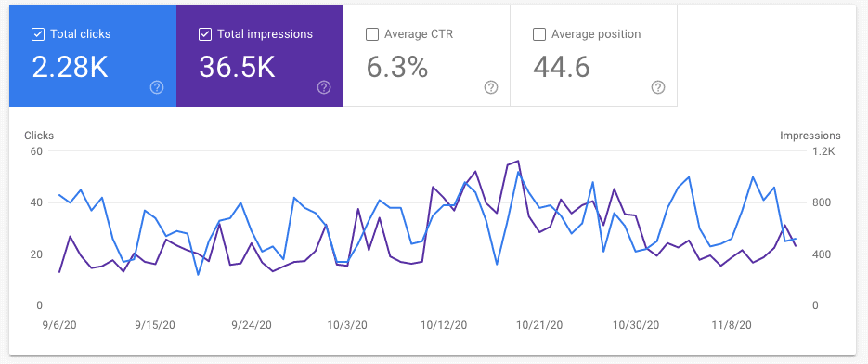Select the 2.28K total clicks value

[x=70, y=67]
